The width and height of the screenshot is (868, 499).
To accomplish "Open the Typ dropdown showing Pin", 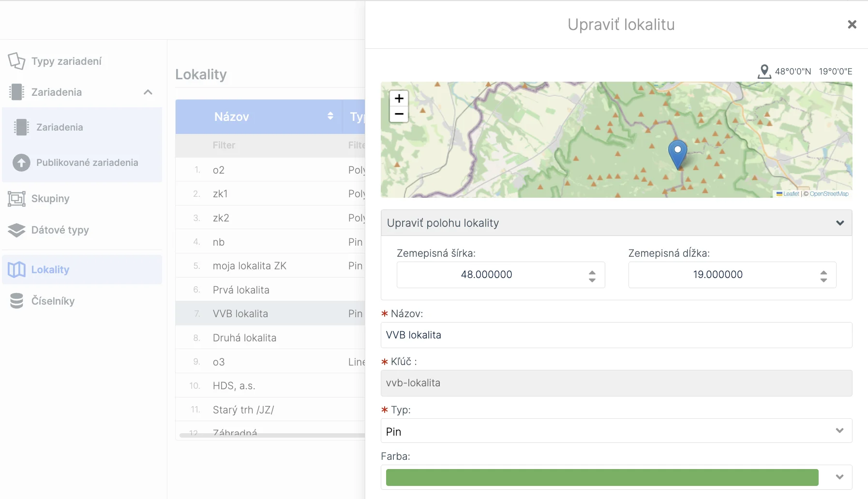I will point(616,431).
